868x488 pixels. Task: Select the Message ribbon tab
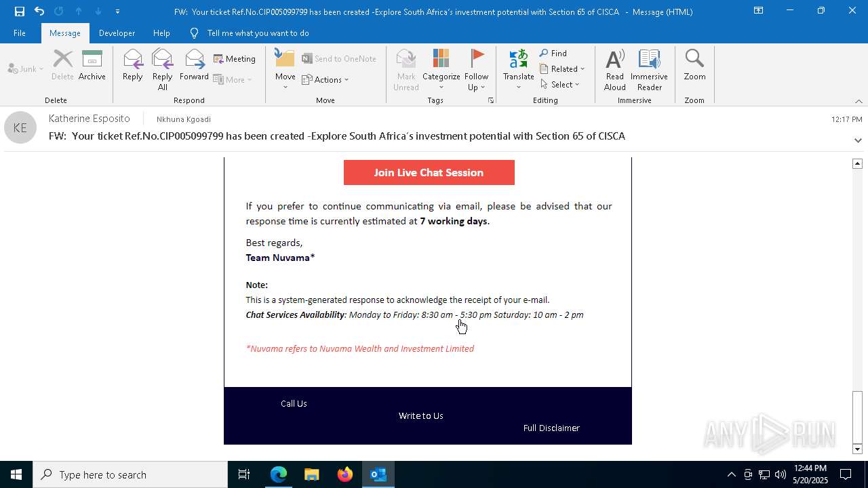[64, 33]
